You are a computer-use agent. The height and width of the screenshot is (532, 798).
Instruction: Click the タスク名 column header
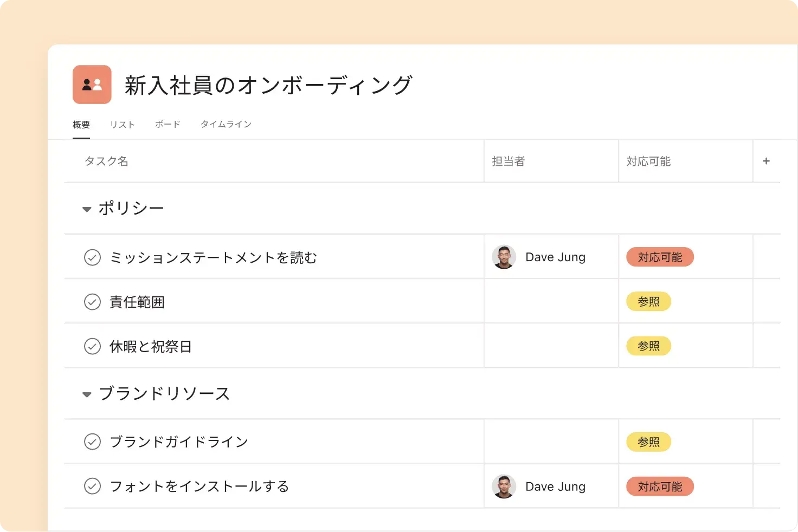106,161
